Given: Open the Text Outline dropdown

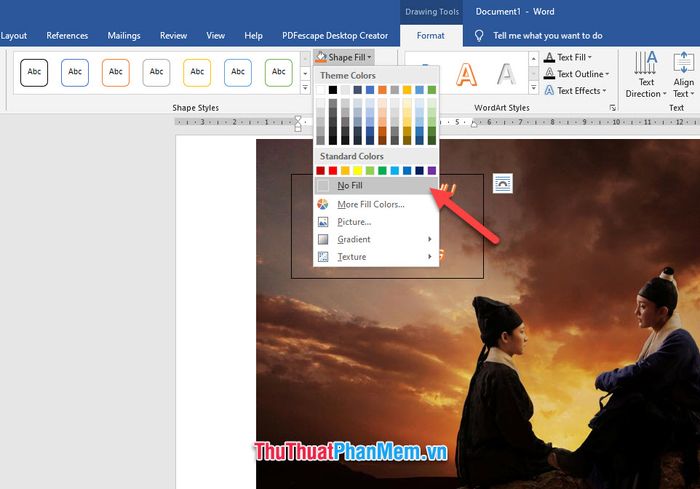Looking at the screenshot, I should click(576, 74).
